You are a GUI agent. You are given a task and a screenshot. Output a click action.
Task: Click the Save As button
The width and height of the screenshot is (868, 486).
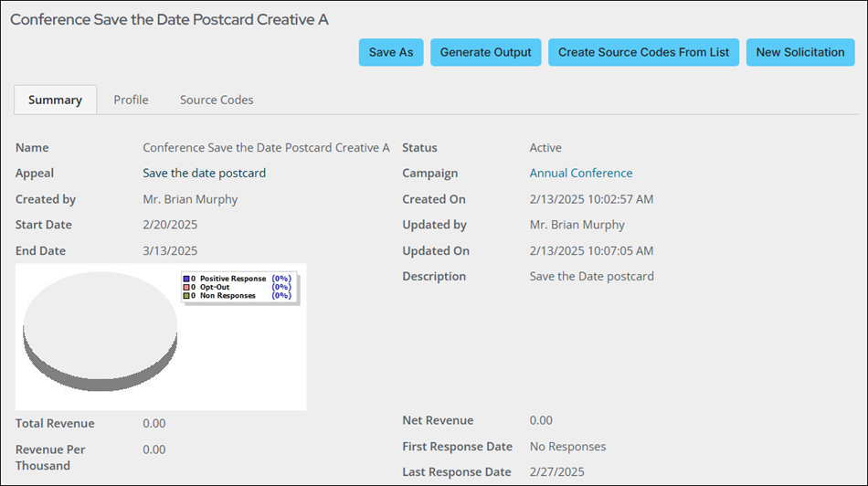[391, 52]
